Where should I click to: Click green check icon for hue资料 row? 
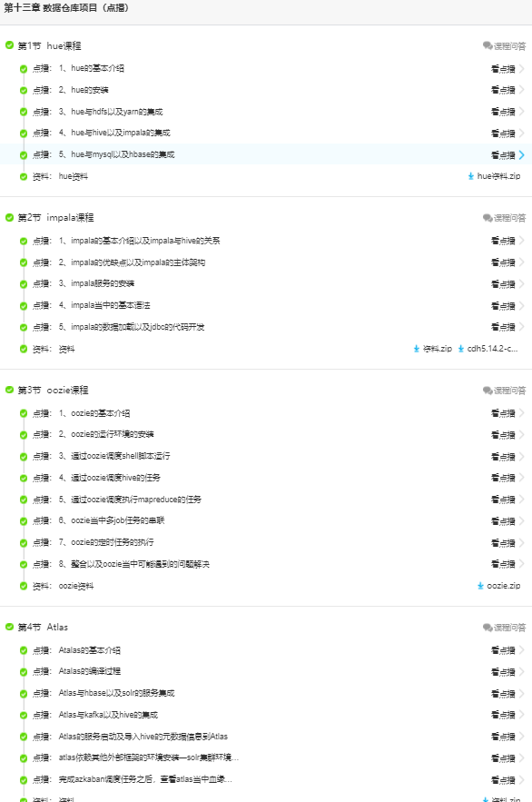point(24,177)
